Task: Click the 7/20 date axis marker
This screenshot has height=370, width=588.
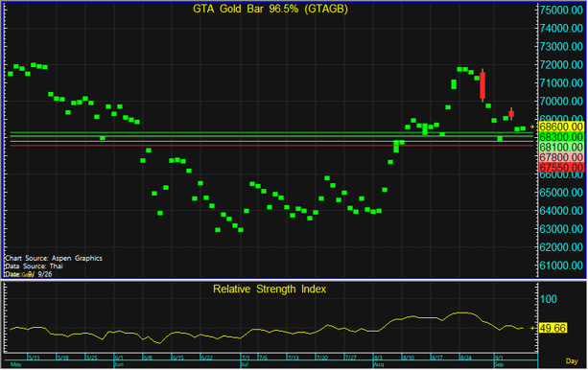Action: (321, 358)
